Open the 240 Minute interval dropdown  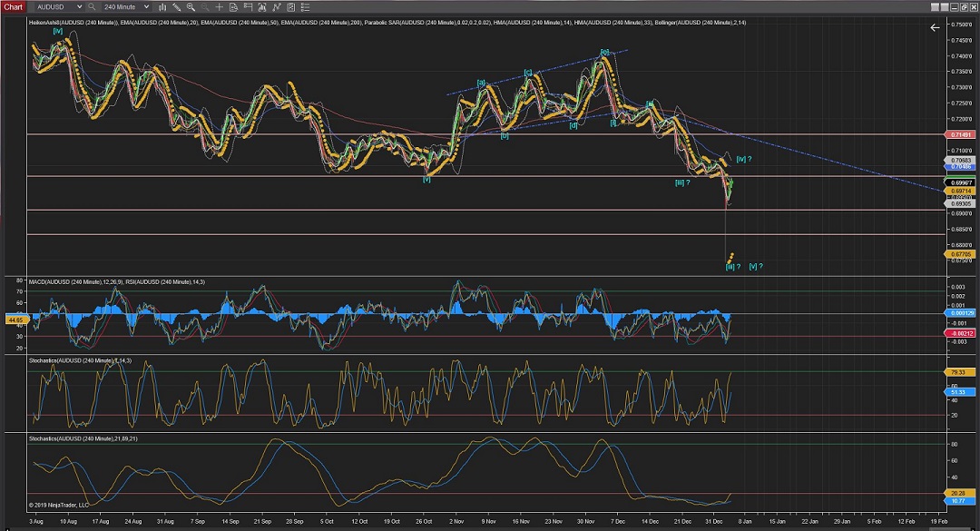coord(126,7)
